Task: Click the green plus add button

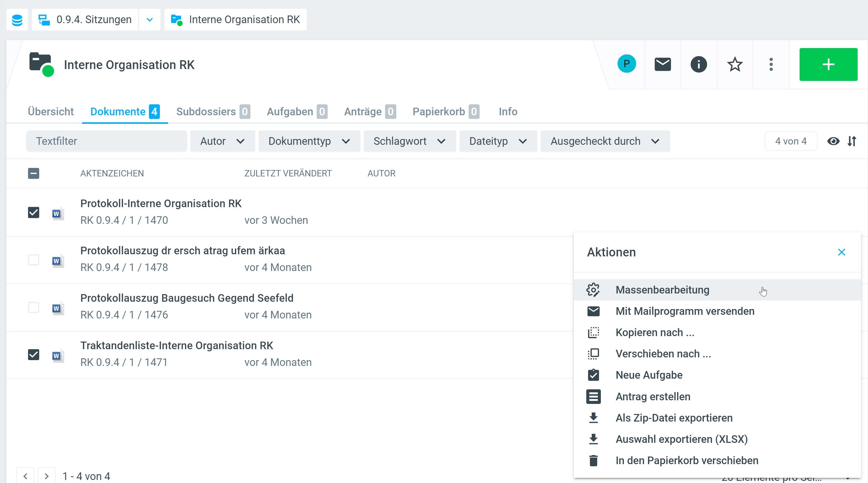Action: click(x=828, y=64)
